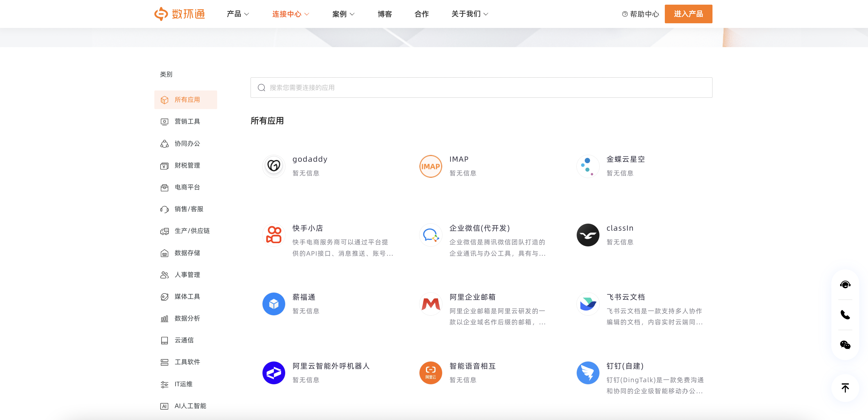
Task: Open the 快手小店 app icon
Action: point(274,235)
